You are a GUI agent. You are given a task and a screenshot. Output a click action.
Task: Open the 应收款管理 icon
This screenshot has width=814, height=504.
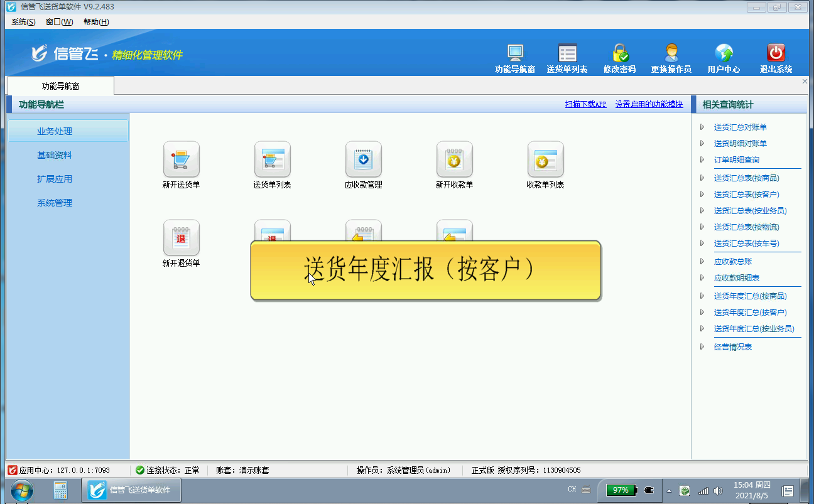click(363, 159)
